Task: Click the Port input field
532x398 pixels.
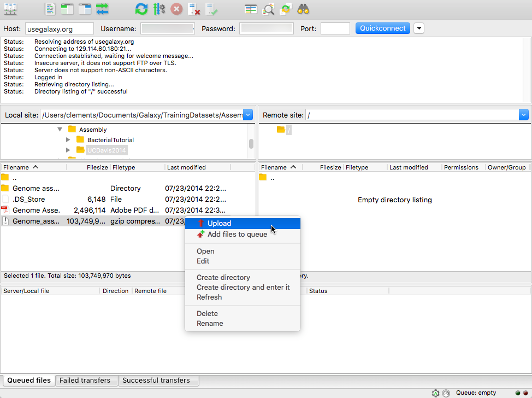Action: click(335, 28)
